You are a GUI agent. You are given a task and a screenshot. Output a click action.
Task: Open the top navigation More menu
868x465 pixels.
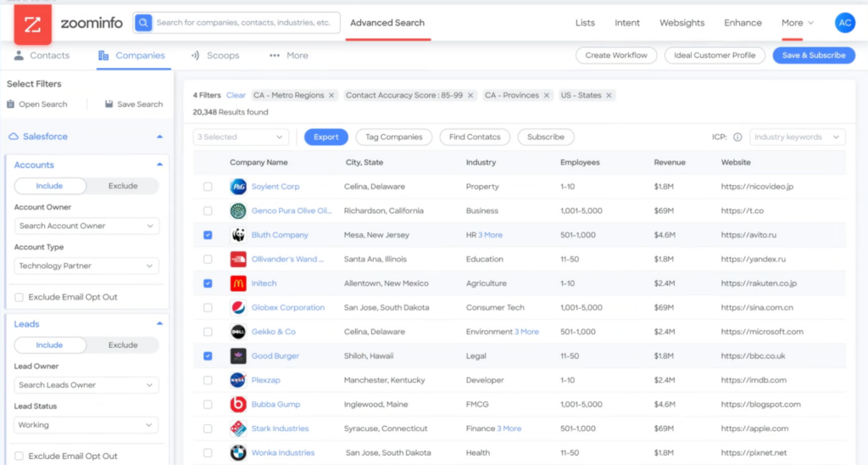tap(798, 23)
